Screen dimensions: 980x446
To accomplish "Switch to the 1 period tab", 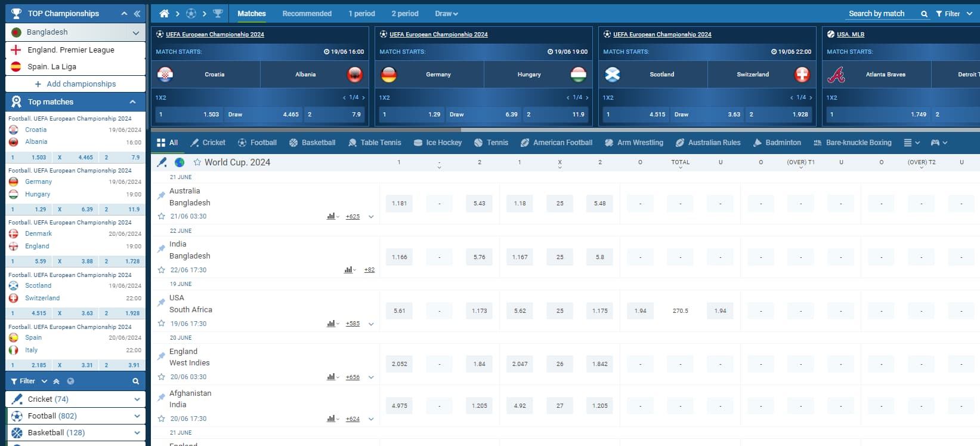I will [x=361, y=13].
